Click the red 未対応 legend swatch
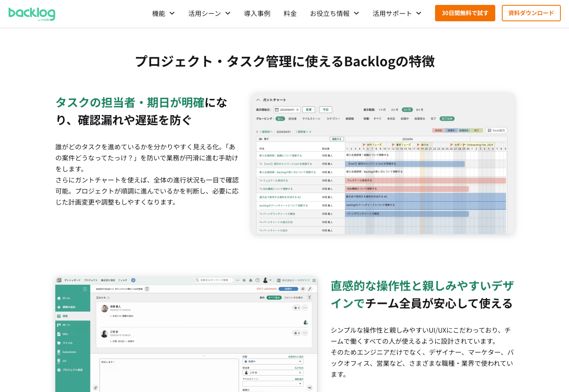The width and height of the screenshot is (569, 392). pos(439,131)
